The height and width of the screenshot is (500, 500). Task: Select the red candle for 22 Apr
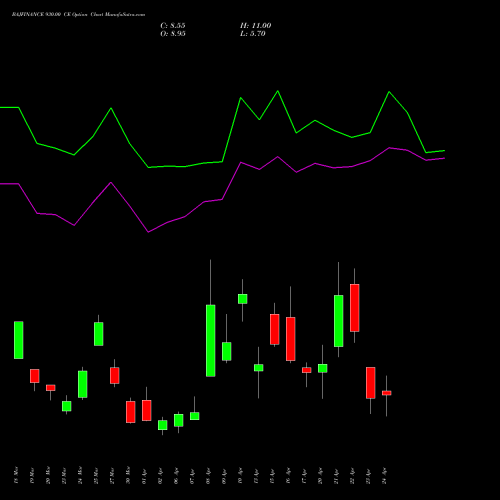coord(354,308)
